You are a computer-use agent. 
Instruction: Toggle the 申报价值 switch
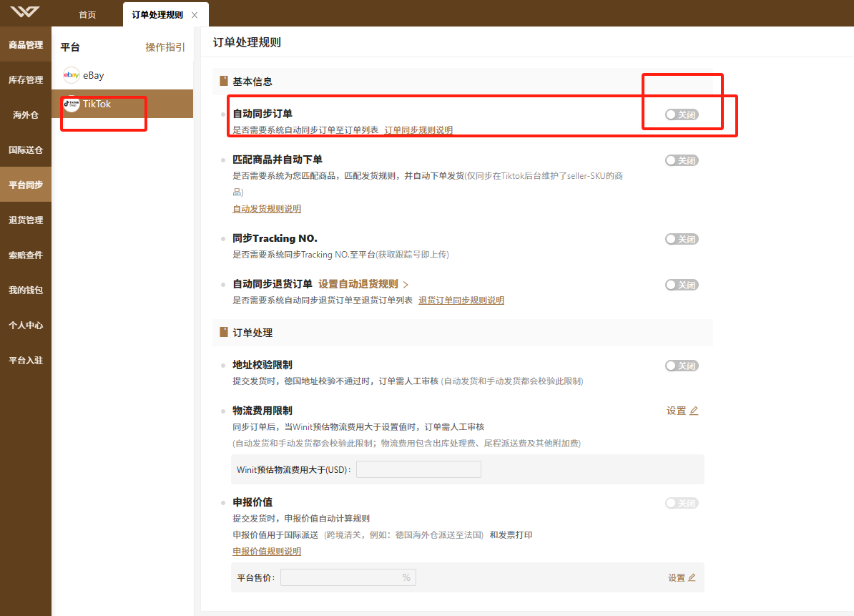[682, 503]
